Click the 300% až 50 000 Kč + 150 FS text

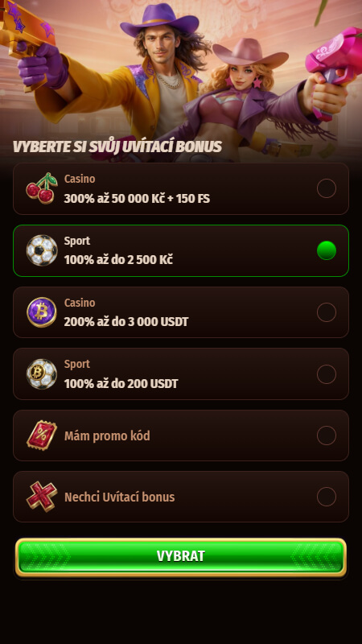pos(137,199)
